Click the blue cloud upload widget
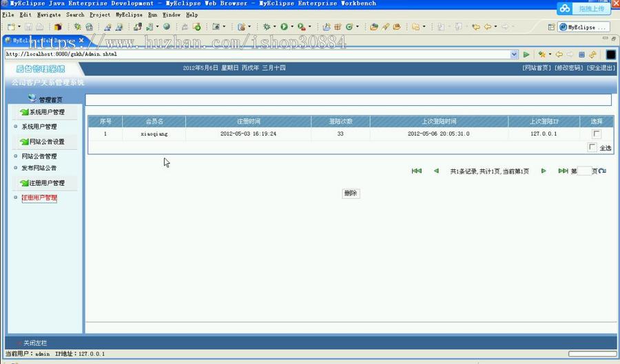 583,8
